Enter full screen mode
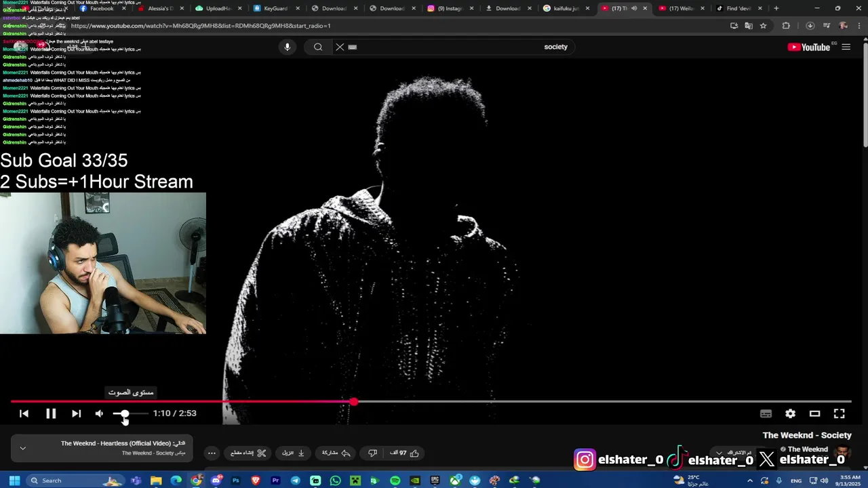 pos(839,413)
